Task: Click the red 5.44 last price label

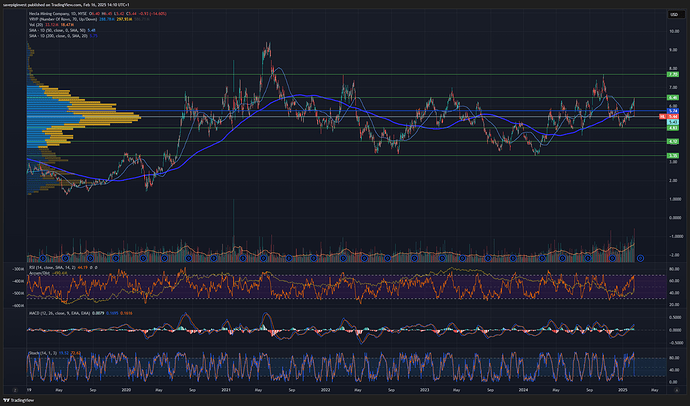Action: coord(673,116)
